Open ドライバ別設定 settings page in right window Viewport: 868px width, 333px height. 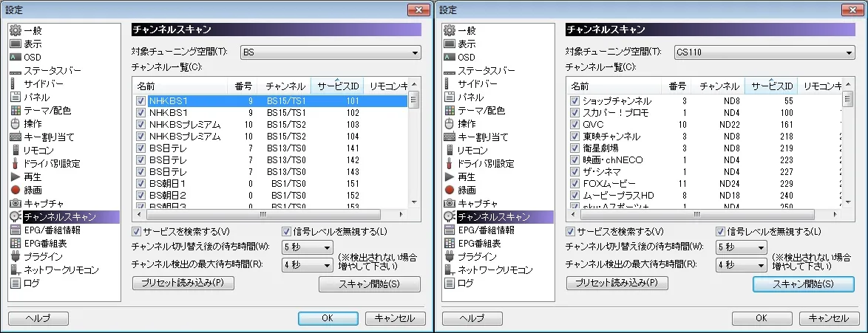[x=486, y=163]
